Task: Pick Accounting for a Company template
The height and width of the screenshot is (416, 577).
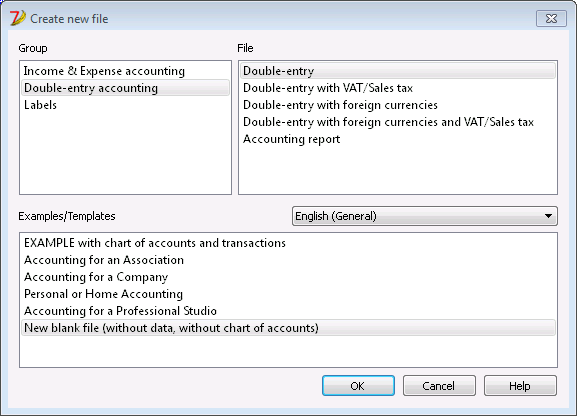Action: click(288, 277)
